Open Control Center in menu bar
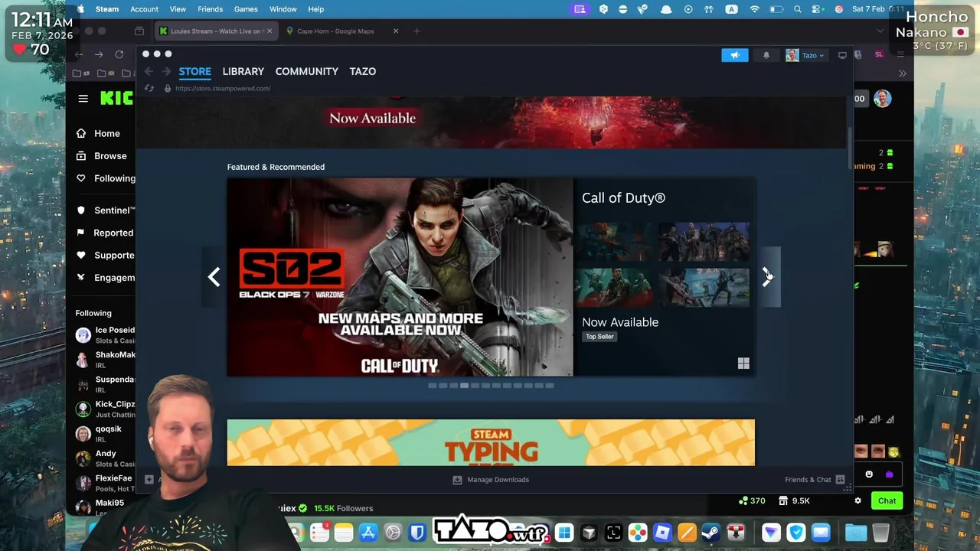980x551 pixels. click(x=818, y=9)
